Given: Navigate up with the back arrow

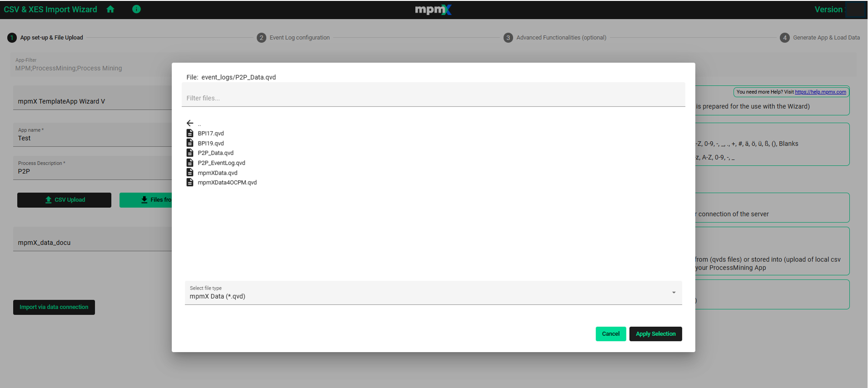Looking at the screenshot, I should click(190, 123).
